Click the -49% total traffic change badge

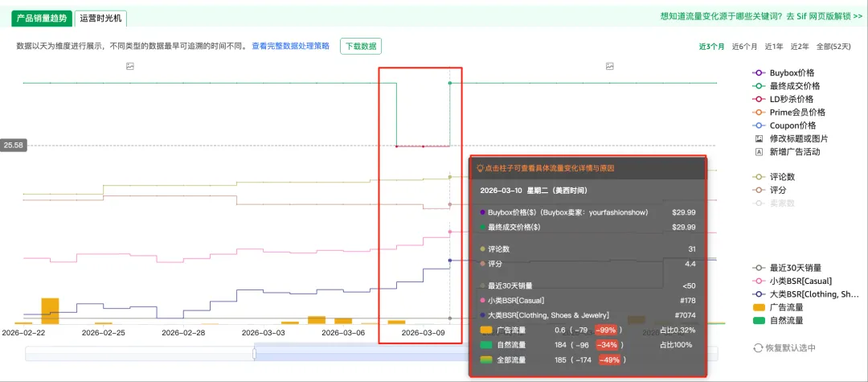[x=611, y=359]
